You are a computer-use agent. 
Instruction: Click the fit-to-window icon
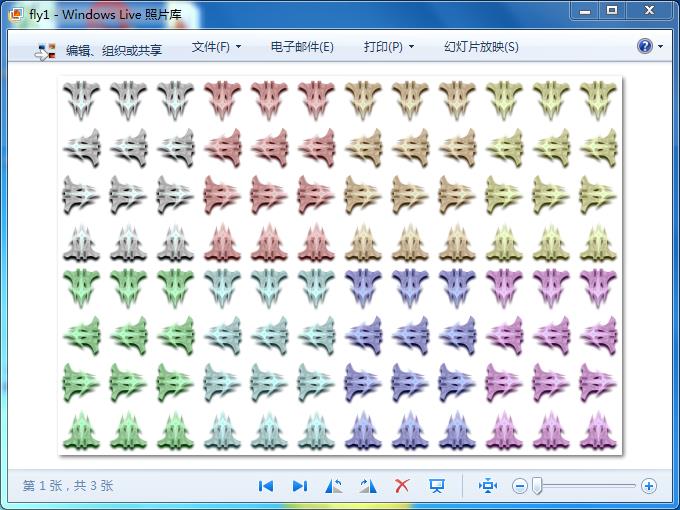pyautogui.click(x=488, y=486)
